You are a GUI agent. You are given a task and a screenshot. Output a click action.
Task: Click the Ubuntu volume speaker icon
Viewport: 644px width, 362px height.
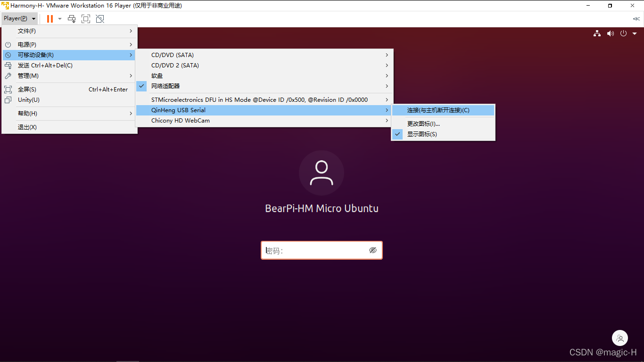(x=611, y=33)
